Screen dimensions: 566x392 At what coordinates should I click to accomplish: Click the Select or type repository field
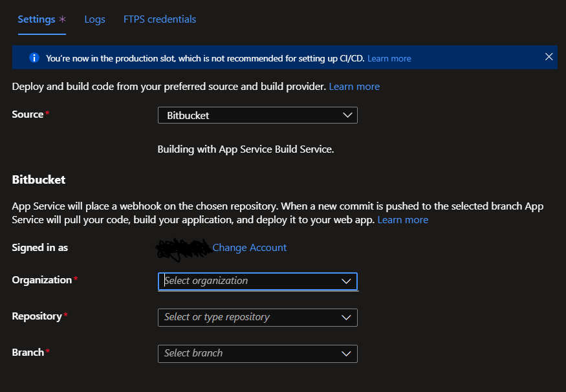(257, 317)
